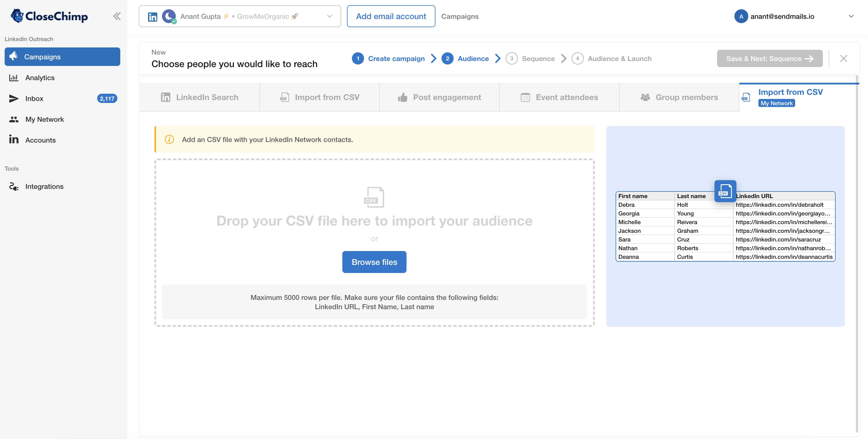The height and width of the screenshot is (439, 868).
Task: Select the CSV file icon above the sample table
Action: 725,191
